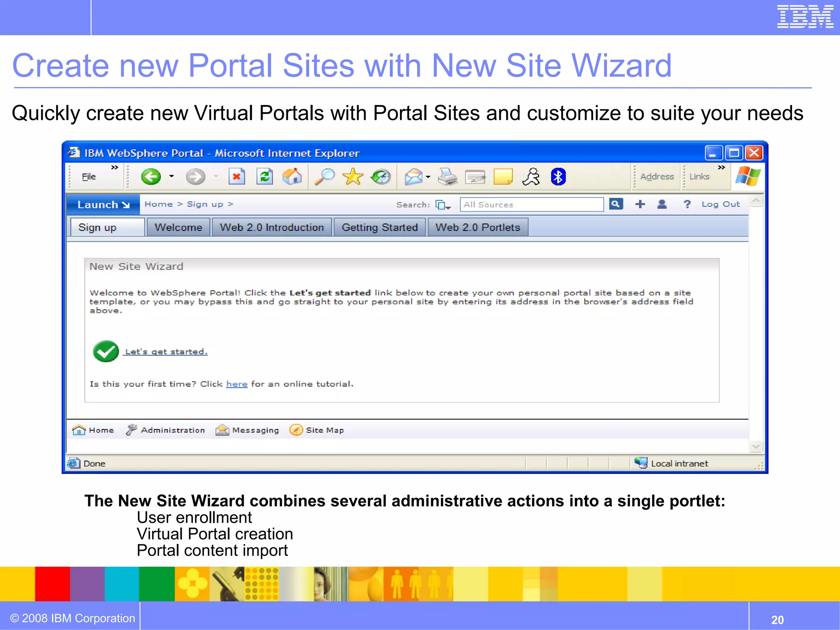
Task: Switch to the Welcome tab
Action: 178,227
